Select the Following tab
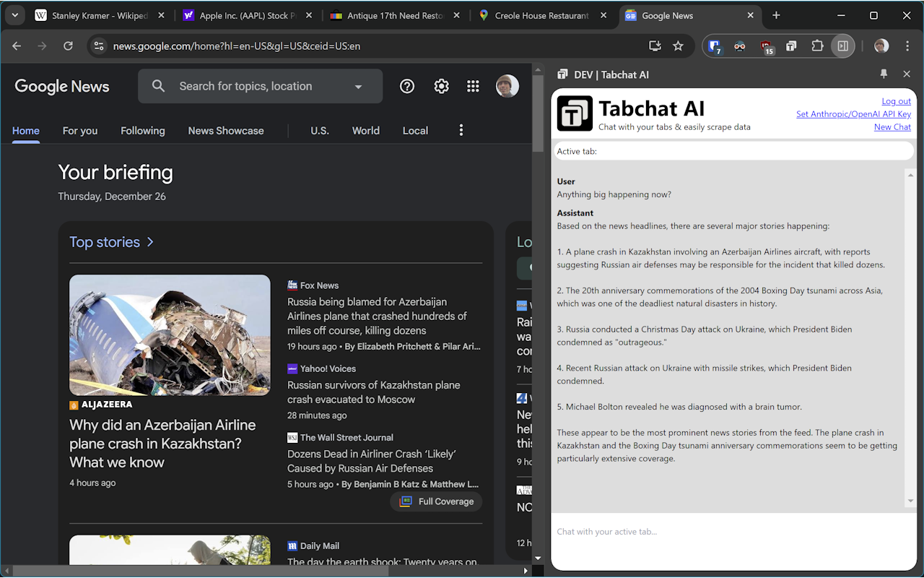The width and height of the screenshot is (924, 578). [x=143, y=131]
